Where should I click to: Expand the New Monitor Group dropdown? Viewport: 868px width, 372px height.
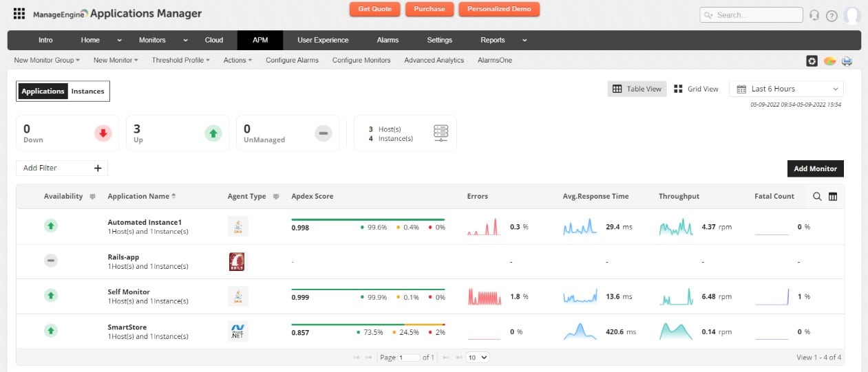coord(47,61)
